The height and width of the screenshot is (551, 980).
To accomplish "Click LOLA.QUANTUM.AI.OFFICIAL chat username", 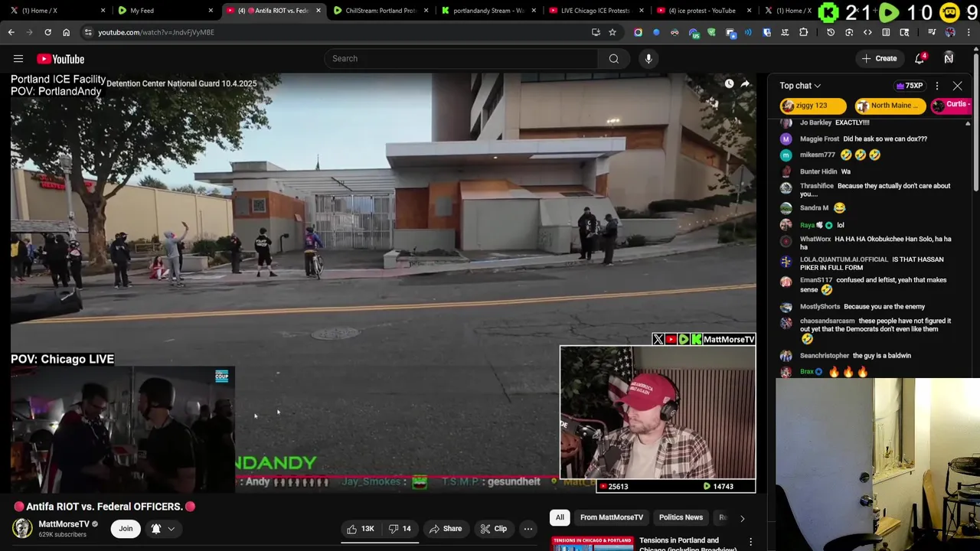I will click(844, 259).
